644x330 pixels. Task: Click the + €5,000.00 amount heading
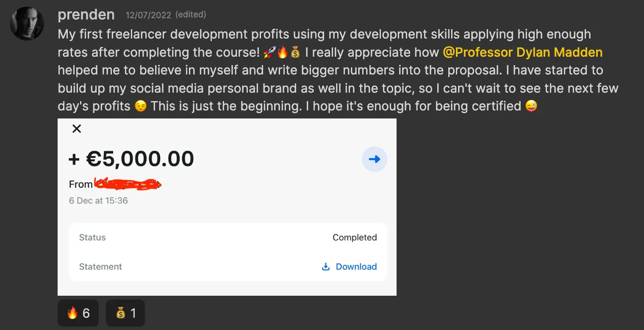point(131,159)
